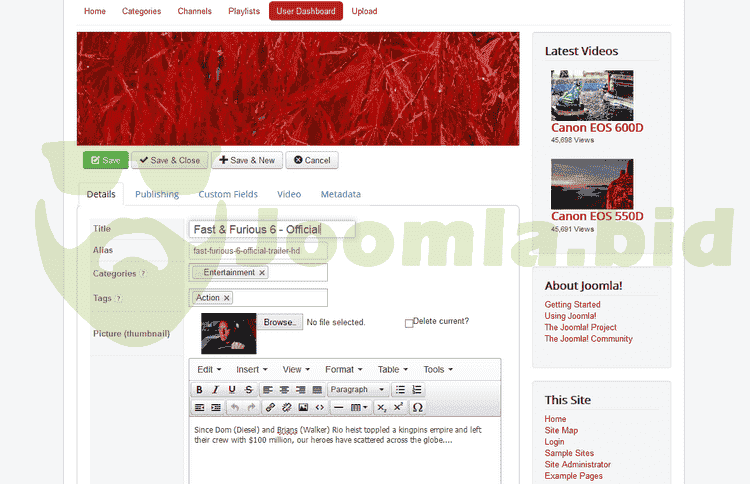Click the underline icon in editor toolbar

[x=232, y=390]
